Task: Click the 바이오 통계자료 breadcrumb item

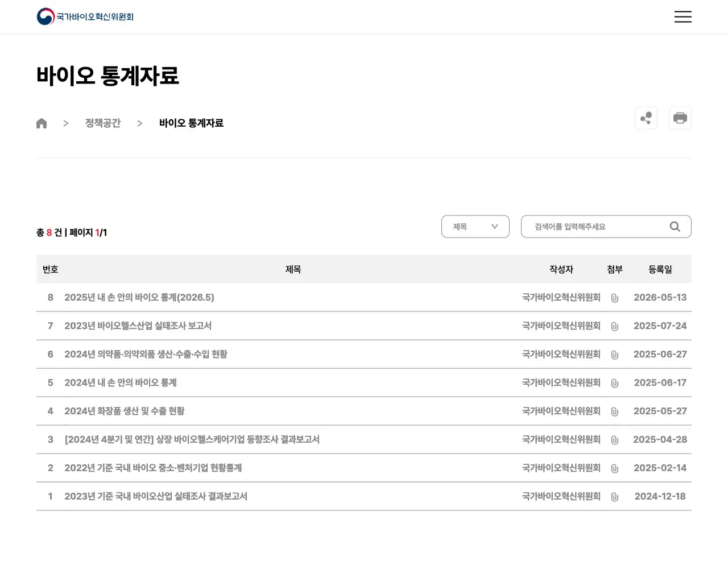Action: tap(191, 123)
